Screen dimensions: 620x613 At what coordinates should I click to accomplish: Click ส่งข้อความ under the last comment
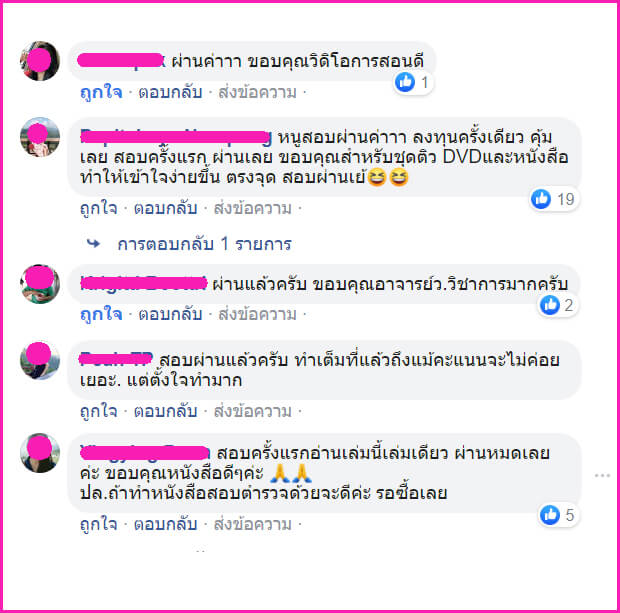(253, 524)
